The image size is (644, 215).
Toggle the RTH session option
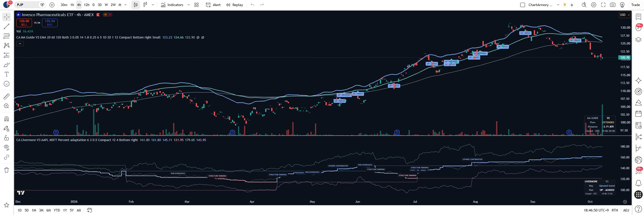pyautogui.click(x=615, y=210)
